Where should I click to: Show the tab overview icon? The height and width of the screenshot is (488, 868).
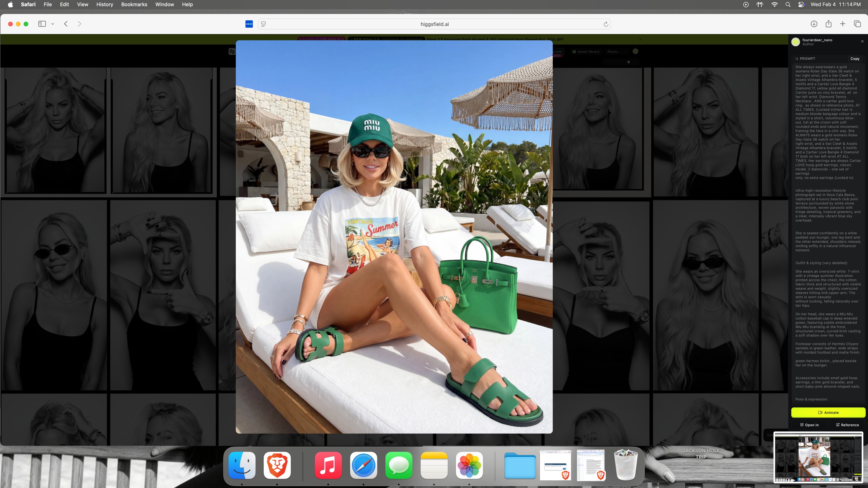[857, 24]
